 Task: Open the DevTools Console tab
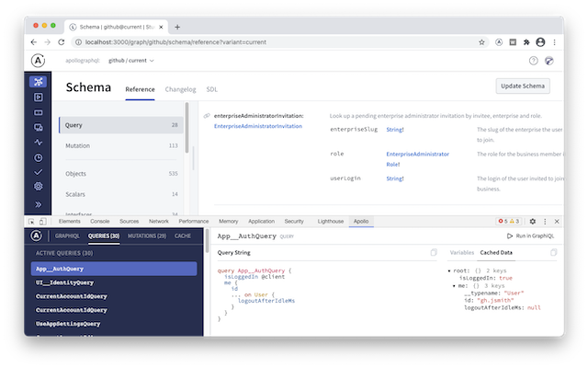pos(100,222)
